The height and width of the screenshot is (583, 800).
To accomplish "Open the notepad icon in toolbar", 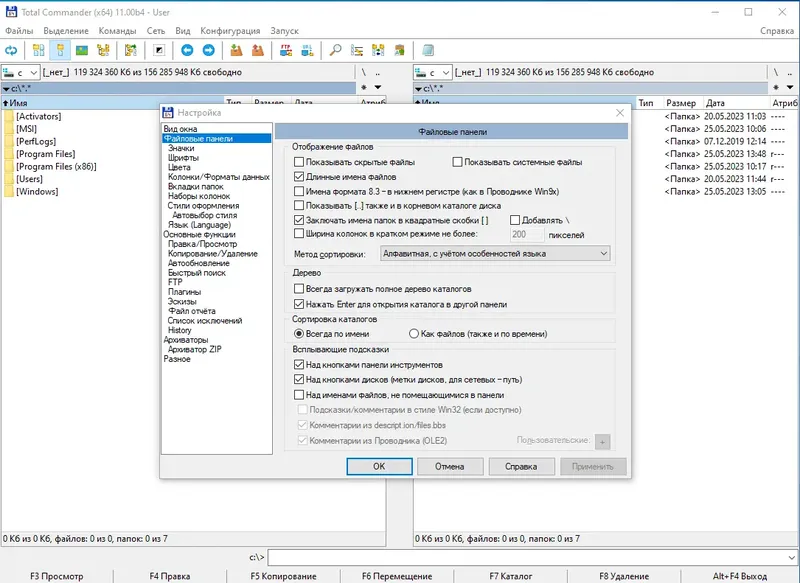I will point(428,50).
